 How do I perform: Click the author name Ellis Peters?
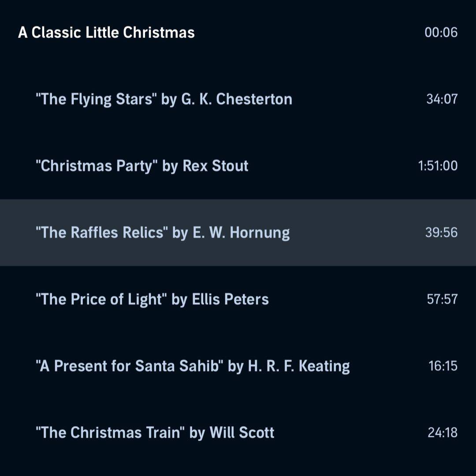[x=230, y=300]
